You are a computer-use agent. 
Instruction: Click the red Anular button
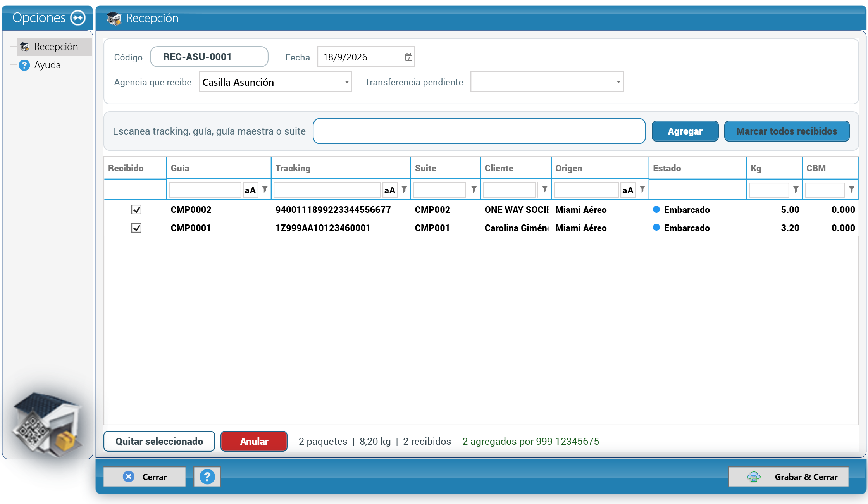pyautogui.click(x=254, y=441)
